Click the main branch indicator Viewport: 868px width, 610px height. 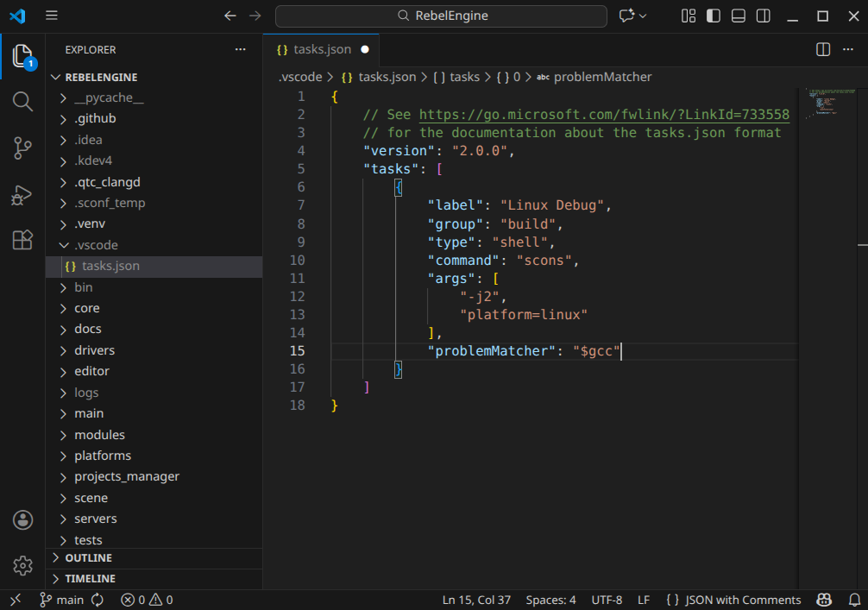point(61,600)
